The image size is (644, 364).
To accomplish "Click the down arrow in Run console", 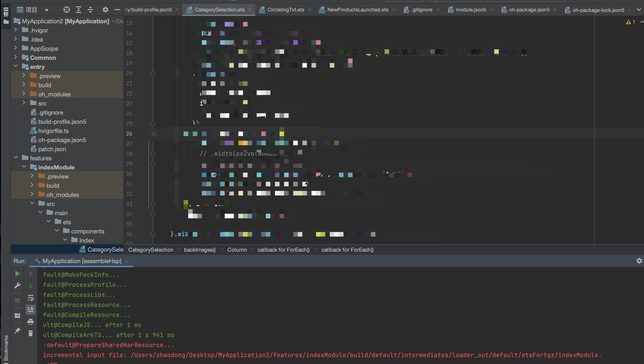I will pos(31,286).
